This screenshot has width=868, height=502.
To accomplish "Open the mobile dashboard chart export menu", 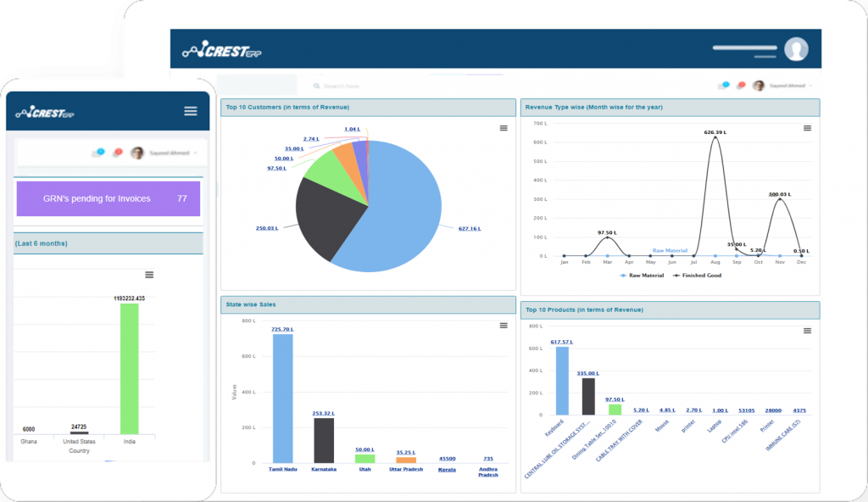I will (x=149, y=275).
